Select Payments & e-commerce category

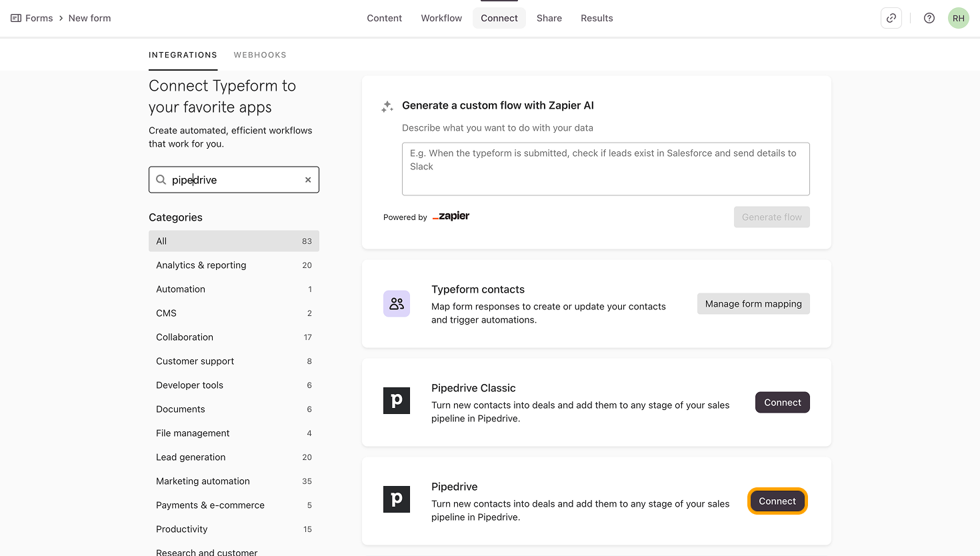[234, 505]
